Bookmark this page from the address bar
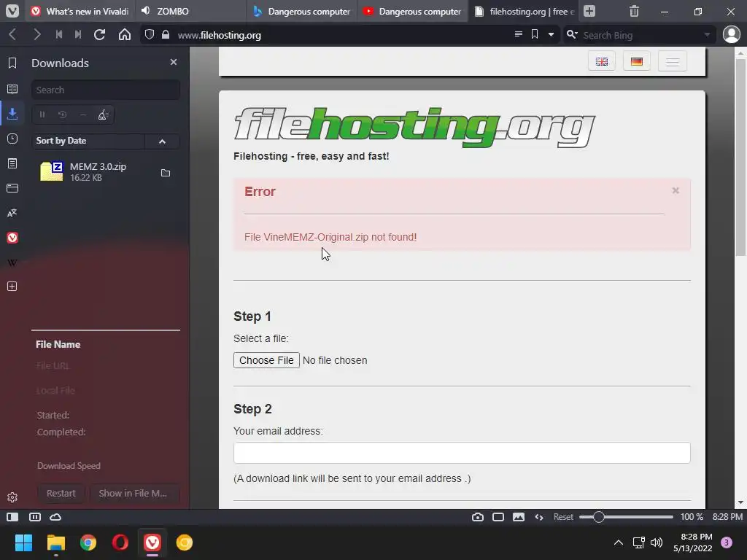Viewport: 747px width, 560px height. click(535, 34)
